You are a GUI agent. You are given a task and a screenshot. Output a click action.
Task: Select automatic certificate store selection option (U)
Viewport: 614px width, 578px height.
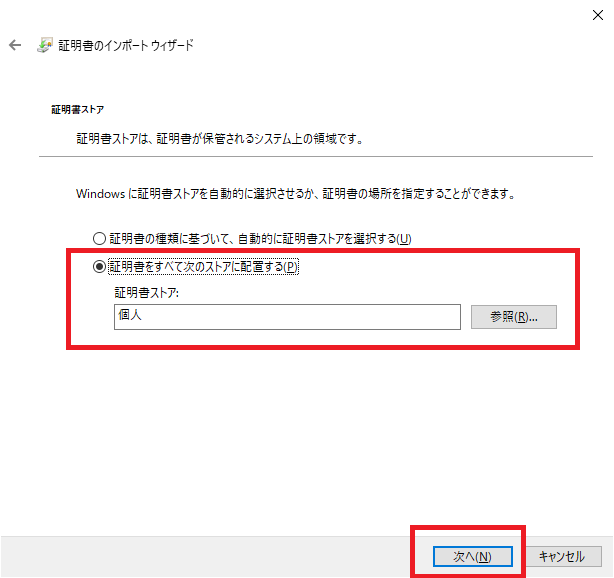coord(252,238)
